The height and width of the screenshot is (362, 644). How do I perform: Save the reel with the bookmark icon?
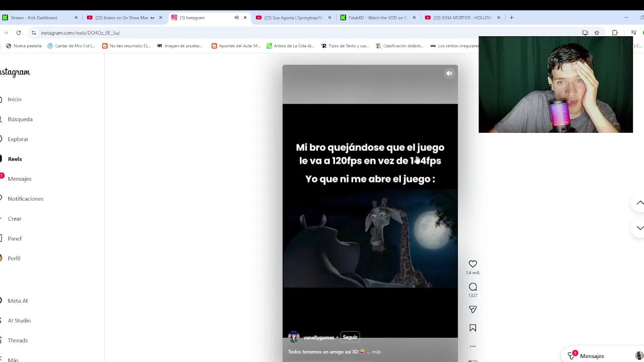[x=473, y=328]
